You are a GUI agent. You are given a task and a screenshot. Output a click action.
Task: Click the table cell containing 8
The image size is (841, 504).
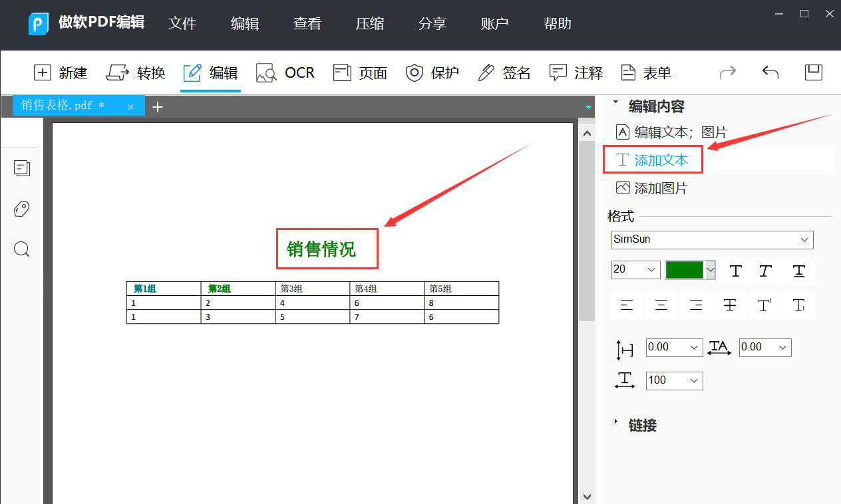462,303
